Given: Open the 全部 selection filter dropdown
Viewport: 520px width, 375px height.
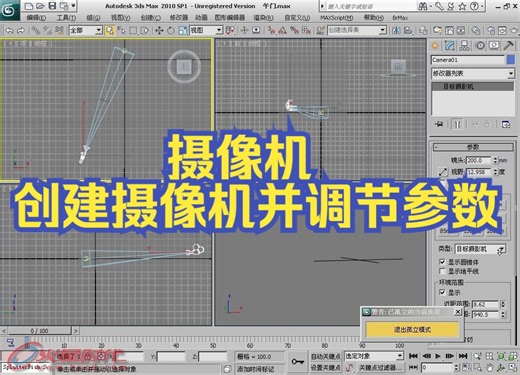Looking at the screenshot, I should (85, 31).
